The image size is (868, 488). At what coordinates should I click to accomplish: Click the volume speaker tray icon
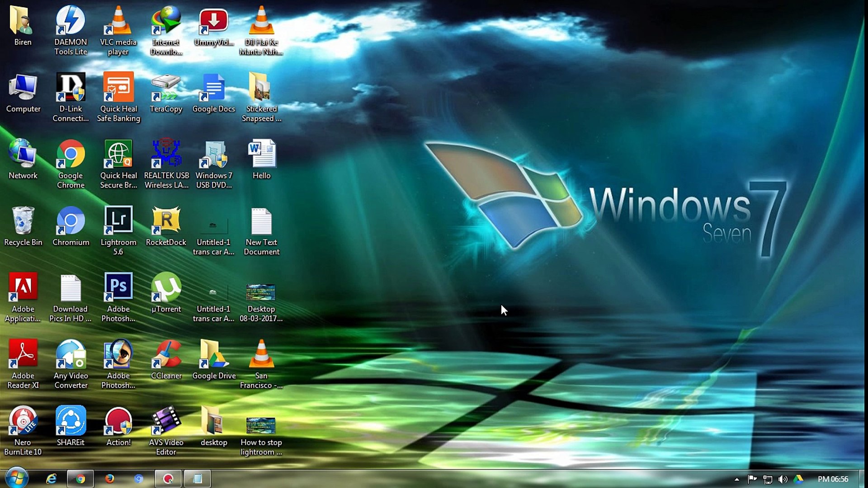[783, 479]
